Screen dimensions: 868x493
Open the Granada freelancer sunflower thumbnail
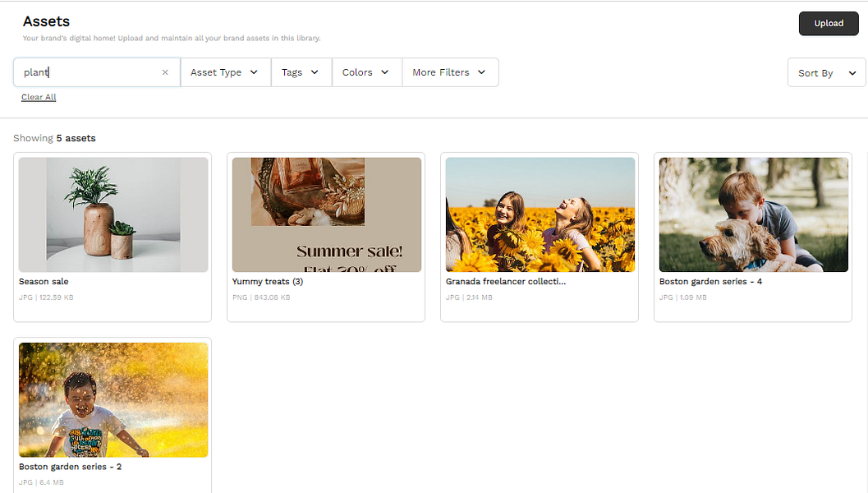tap(540, 215)
